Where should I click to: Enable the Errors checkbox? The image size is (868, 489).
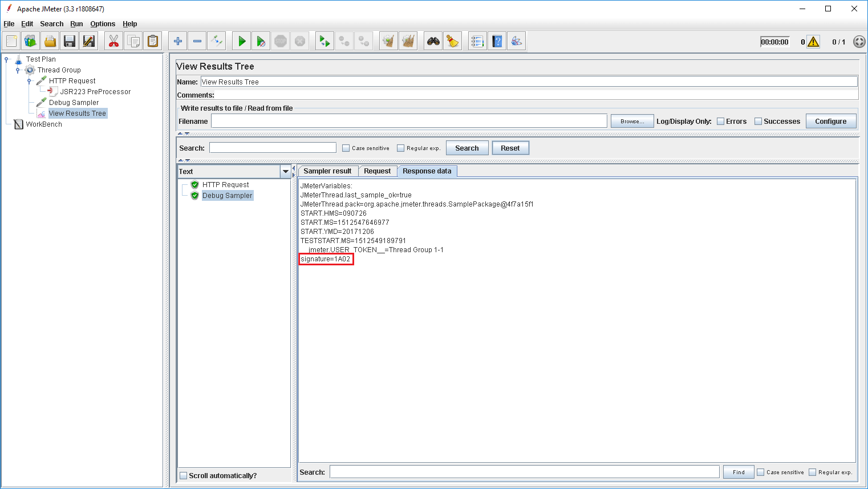[x=721, y=122]
